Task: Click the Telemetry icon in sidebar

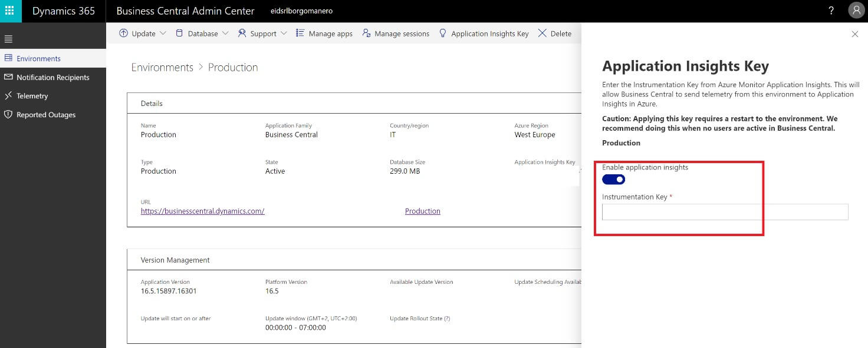Action: point(8,95)
